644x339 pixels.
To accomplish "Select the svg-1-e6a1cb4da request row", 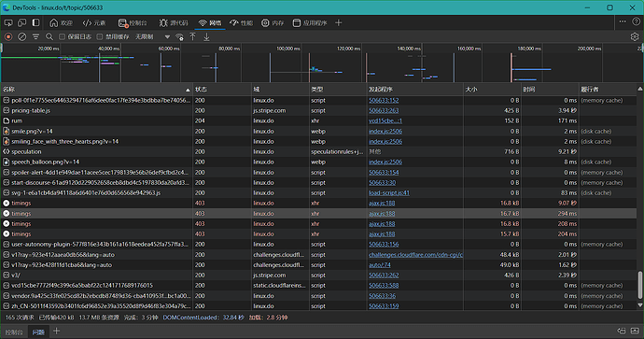I will point(318,192).
